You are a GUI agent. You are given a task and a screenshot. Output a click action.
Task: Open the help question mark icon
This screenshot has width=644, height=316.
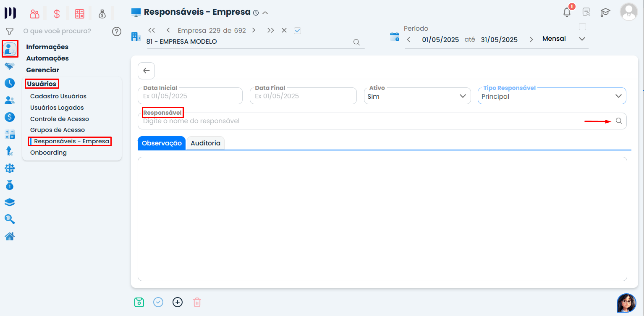click(117, 32)
